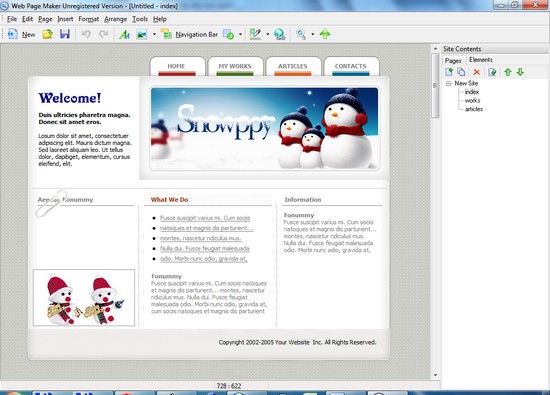Click the New page toolbar button
The width and height of the screenshot is (550, 395).
click(21, 34)
